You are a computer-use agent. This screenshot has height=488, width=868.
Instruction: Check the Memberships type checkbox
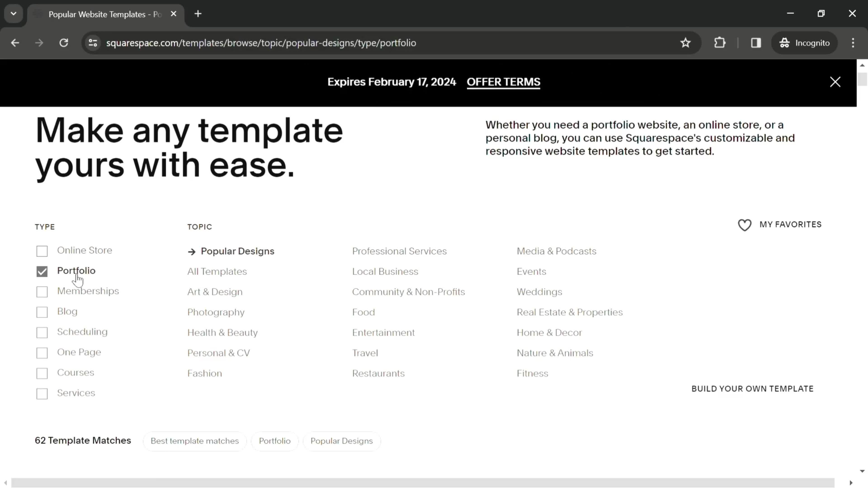[x=42, y=292]
